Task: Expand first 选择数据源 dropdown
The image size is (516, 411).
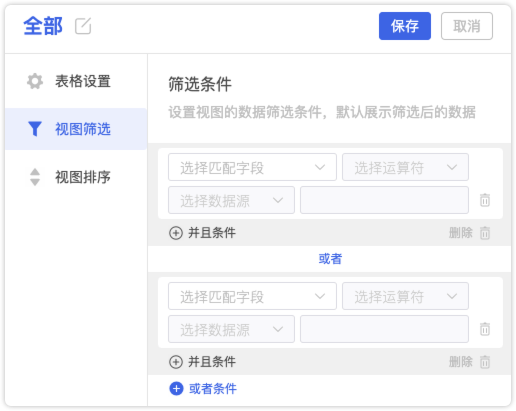Action: coord(231,200)
